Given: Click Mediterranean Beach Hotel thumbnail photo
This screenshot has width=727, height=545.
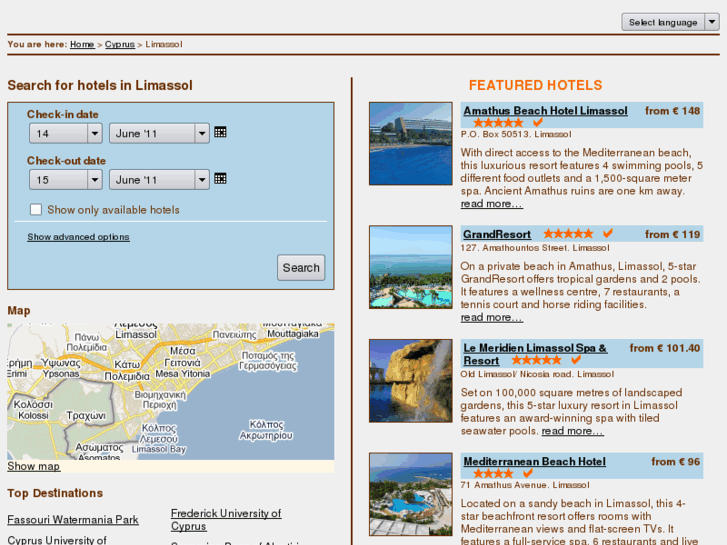Looking at the screenshot, I should 411,494.
